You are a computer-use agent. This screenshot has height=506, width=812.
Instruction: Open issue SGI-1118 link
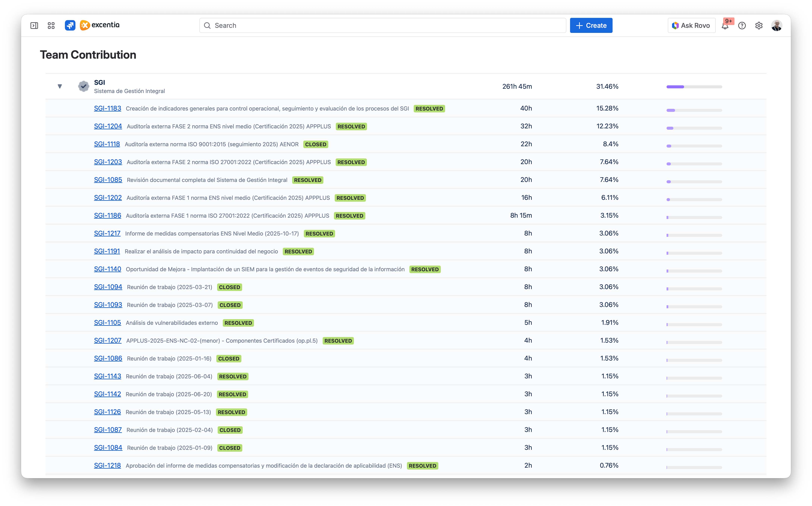click(107, 144)
